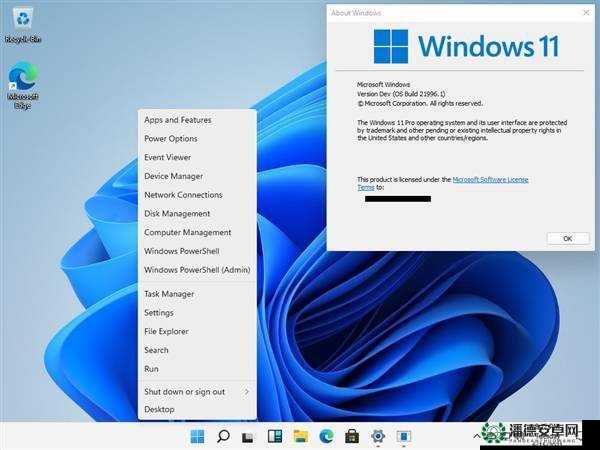Open taskbar Search magnifier

point(223,436)
